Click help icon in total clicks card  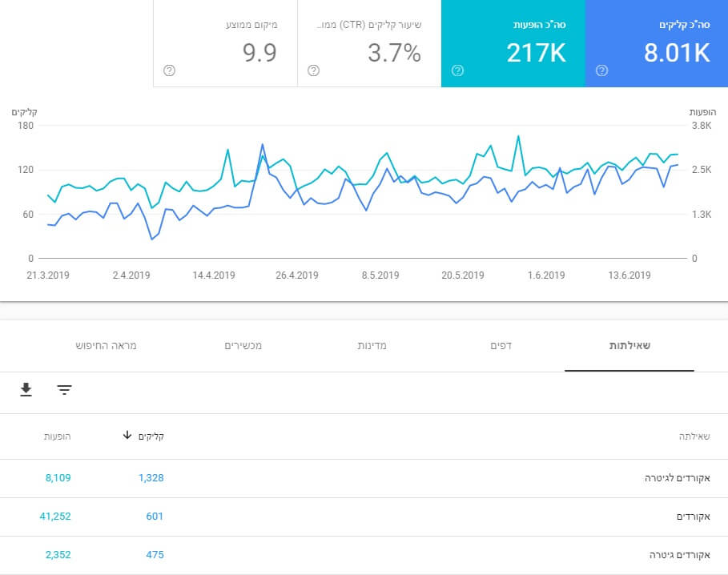tap(601, 70)
